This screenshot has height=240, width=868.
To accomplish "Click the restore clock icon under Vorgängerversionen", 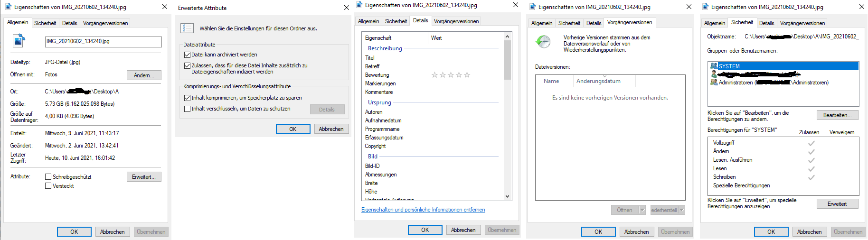I will tap(543, 42).
